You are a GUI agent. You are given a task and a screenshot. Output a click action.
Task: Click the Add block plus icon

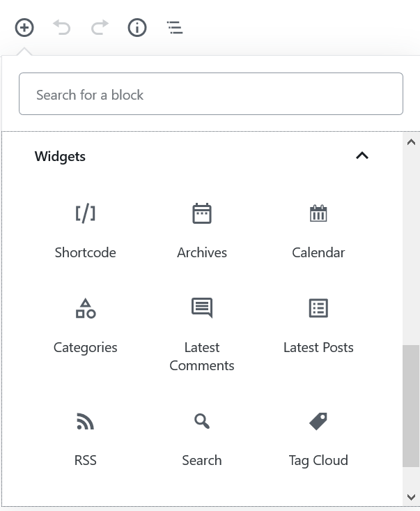point(24,28)
